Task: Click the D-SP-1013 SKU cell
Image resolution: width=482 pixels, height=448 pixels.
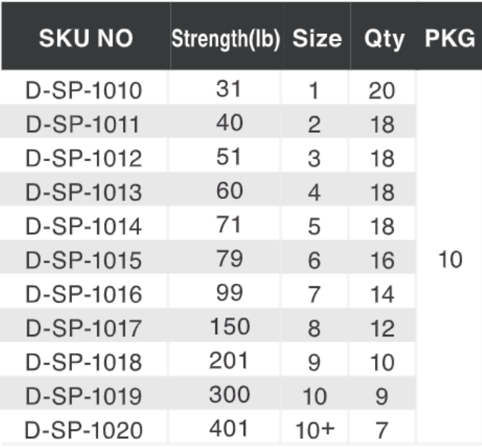Action: click(x=83, y=192)
